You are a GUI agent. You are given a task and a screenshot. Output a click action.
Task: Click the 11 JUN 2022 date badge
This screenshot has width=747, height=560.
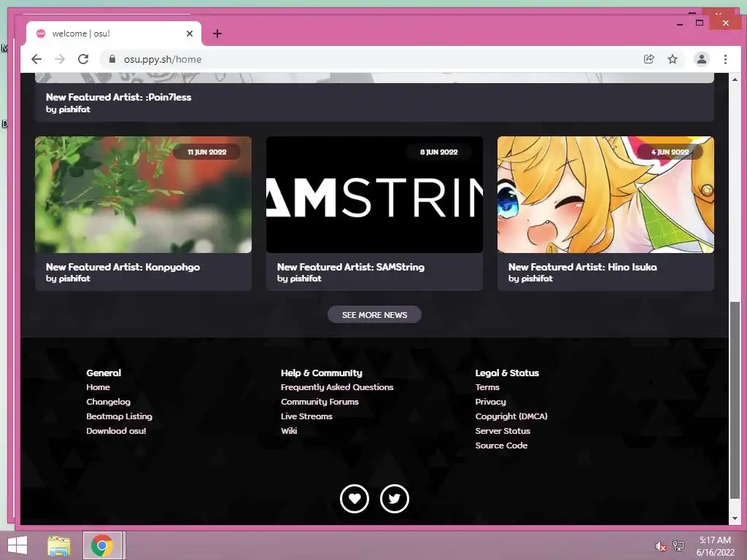[x=206, y=152]
